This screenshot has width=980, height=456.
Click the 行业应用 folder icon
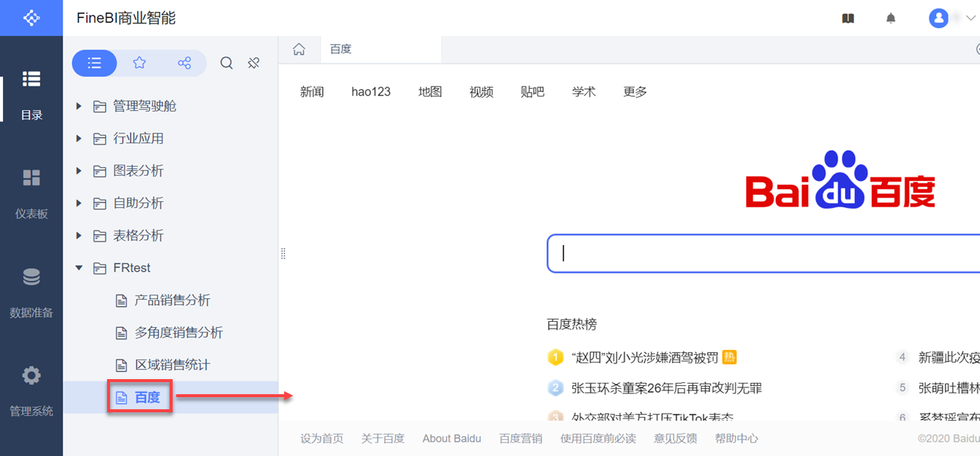tap(100, 139)
